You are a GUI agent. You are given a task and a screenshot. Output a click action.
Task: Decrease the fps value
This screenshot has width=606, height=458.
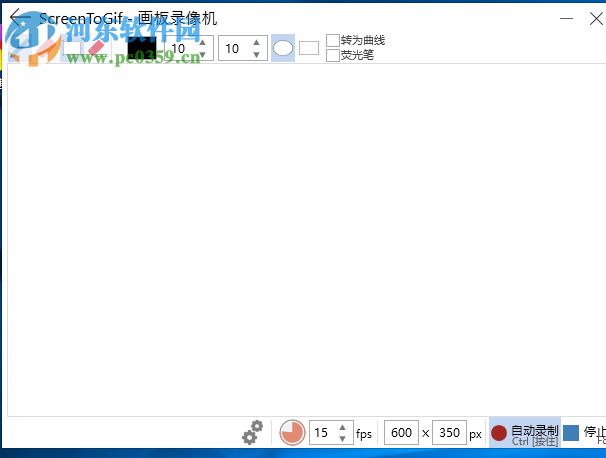coord(342,439)
